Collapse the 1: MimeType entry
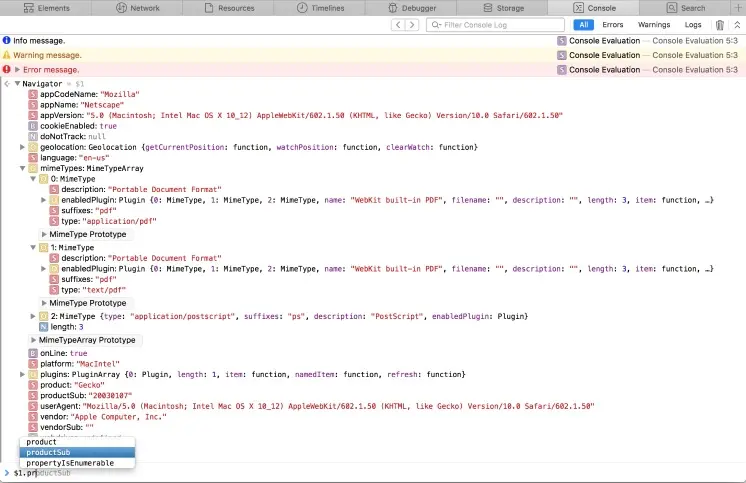This screenshot has height=483, width=746. tap(33, 247)
